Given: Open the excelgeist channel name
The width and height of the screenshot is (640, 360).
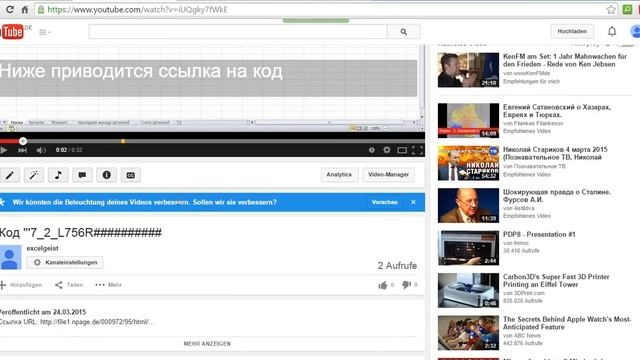Looking at the screenshot, I should click(42, 248).
